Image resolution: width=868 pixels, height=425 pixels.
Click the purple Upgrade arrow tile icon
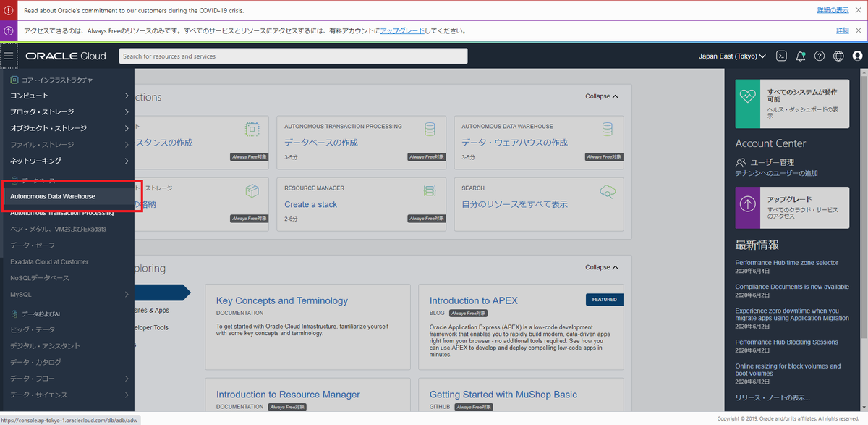click(749, 204)
